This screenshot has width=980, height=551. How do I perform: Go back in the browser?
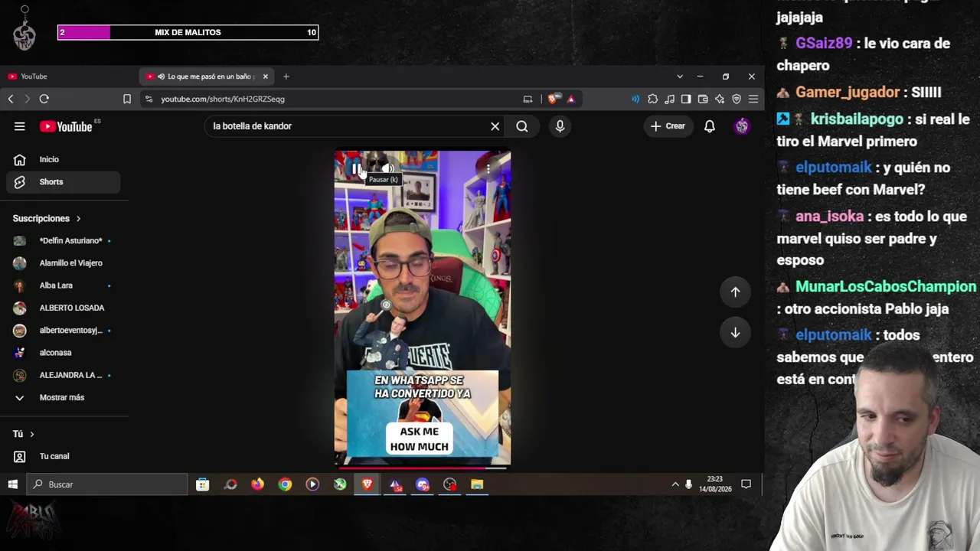pyautogui.click(x=11, y=99)
